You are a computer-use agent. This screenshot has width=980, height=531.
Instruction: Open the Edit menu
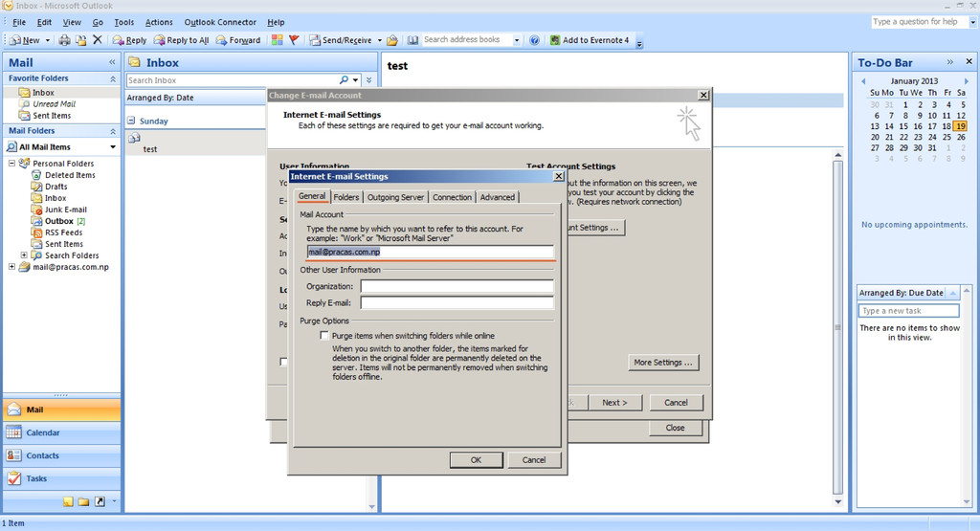(x=44, y=22)
